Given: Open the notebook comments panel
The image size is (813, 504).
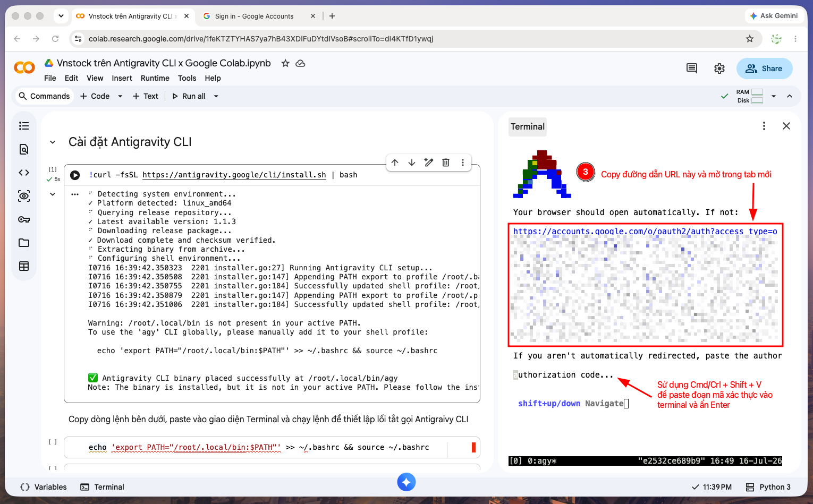Looking at the screenshot, I should point(692,69).
